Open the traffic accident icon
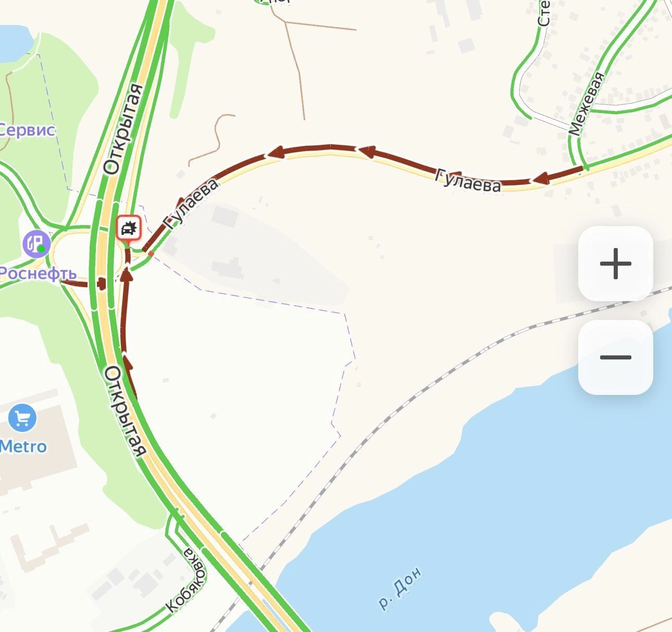The image size is (672, 632). pyautogui.click(x=129, y=228)
